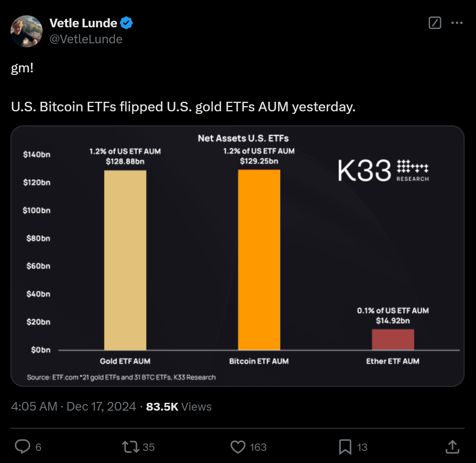476x463 pixels.
Task: Show the 6 replies count
Action: [37, 447]
